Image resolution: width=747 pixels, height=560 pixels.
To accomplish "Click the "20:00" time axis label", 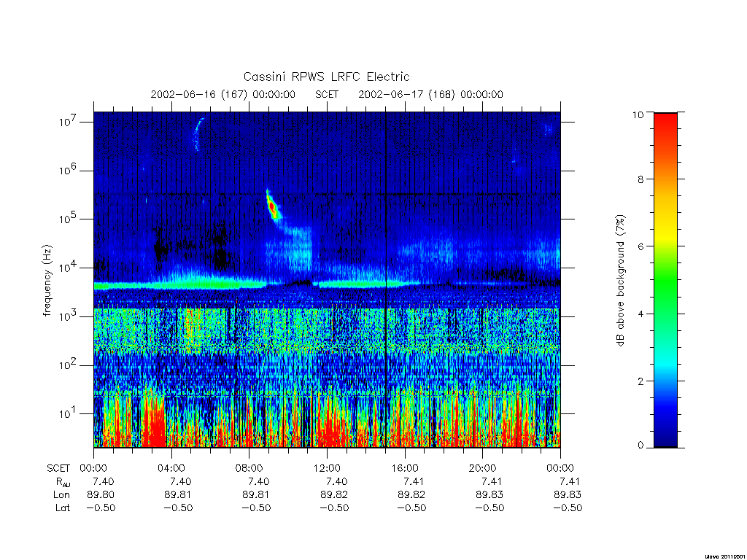I will click(x=483, y=468).
